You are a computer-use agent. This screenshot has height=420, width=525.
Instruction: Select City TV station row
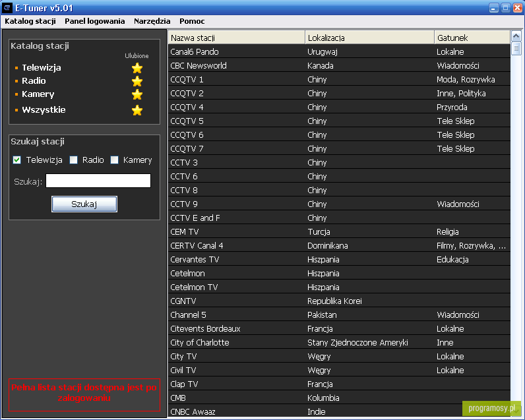(x=339, y=357)
